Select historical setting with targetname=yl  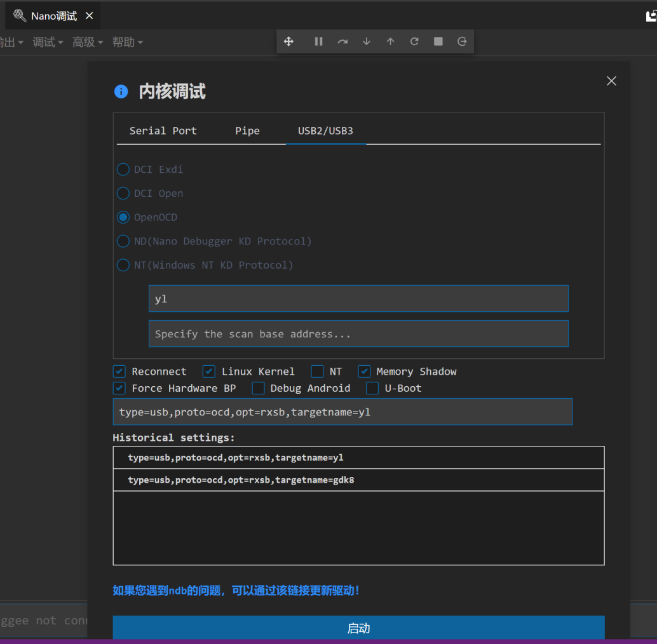[x=358, y=457]
